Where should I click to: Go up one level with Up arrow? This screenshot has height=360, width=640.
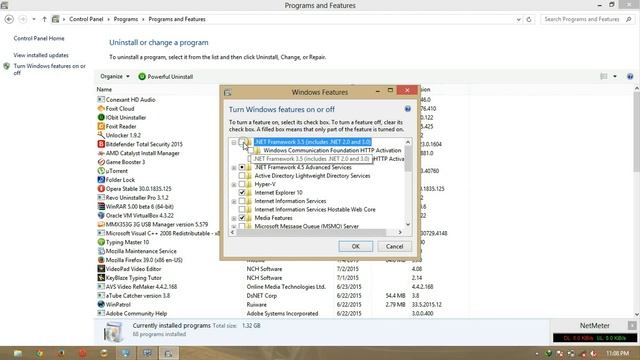(44, 19)
